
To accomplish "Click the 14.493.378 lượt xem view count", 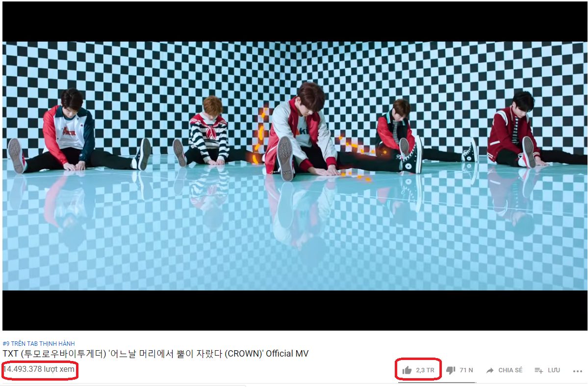I will click(x=39, y=369).
